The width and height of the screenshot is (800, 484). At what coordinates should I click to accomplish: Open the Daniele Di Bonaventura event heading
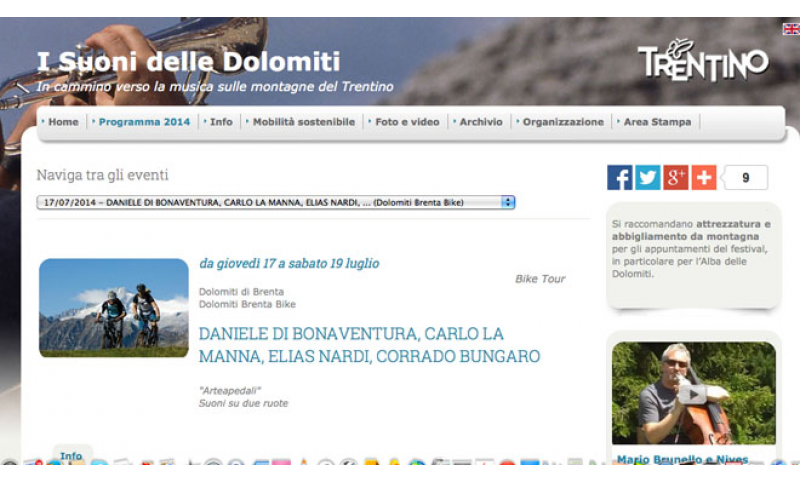[x=369, y=345]
